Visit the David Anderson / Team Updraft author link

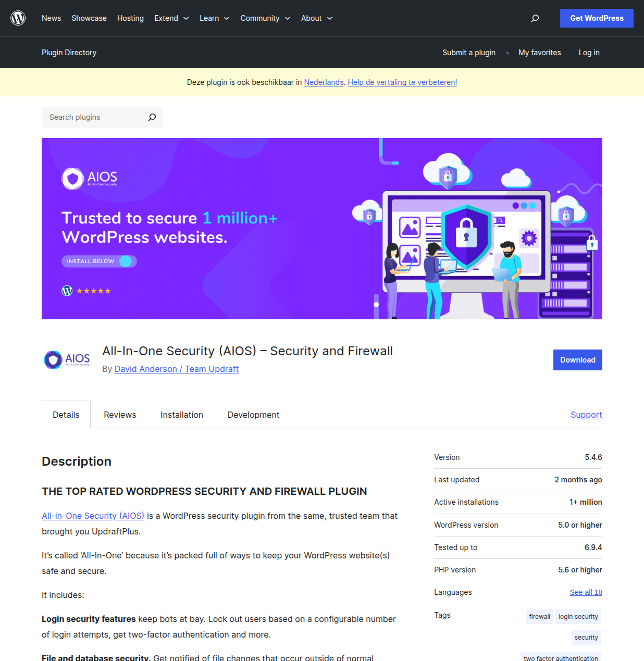point(176,369)
